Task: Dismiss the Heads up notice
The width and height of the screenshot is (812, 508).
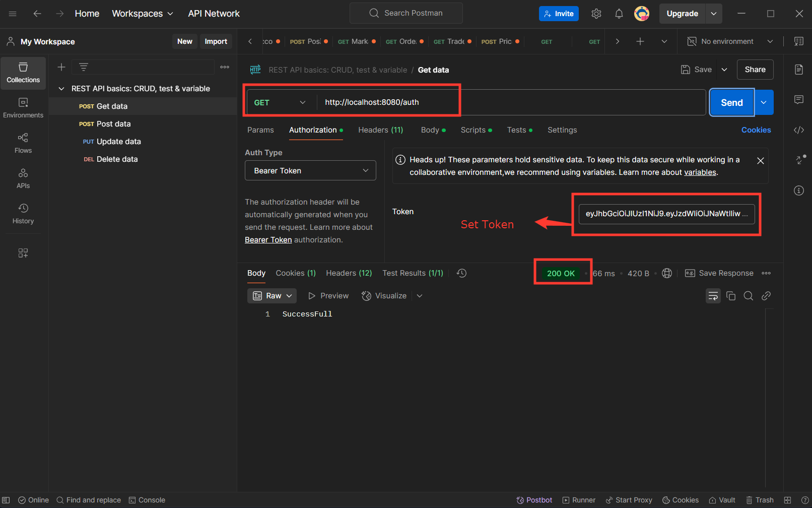Action: [x=761, y=161]
